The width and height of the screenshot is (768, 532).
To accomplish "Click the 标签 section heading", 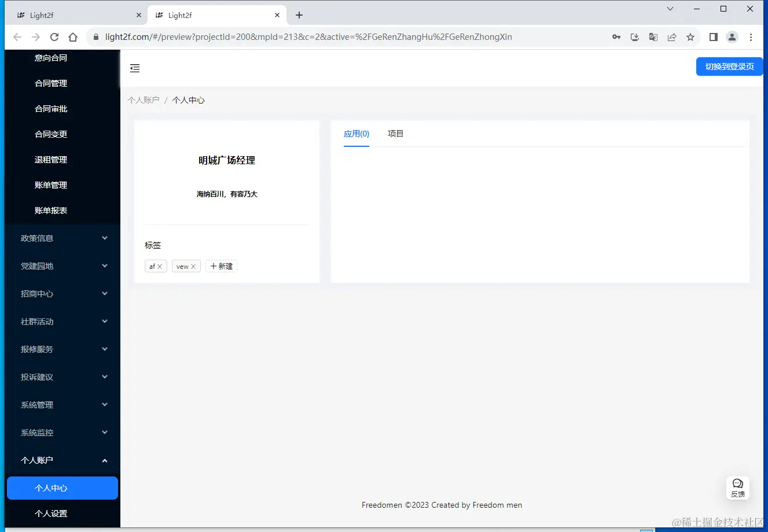I will point(153,245).
